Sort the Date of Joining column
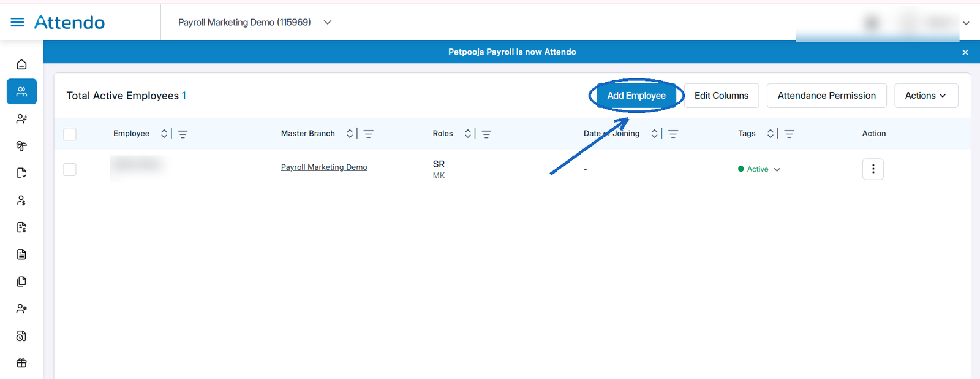 655,134
